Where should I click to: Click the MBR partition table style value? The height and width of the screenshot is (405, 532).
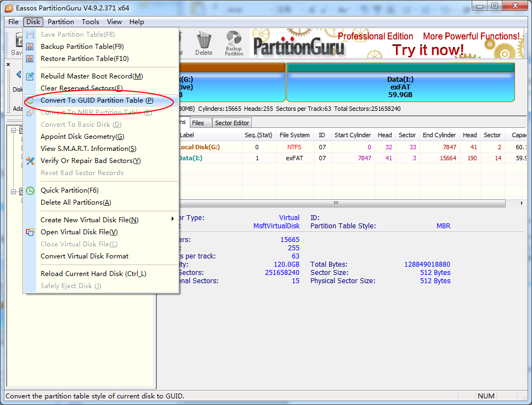tap(444, 226)
